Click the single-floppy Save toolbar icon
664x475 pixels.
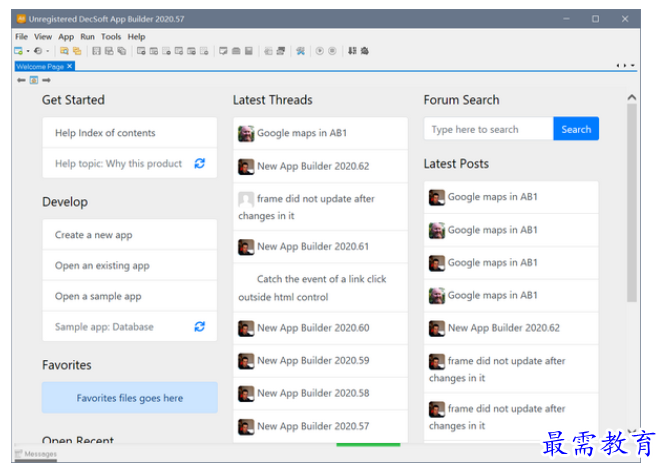(x=97, y=51)
